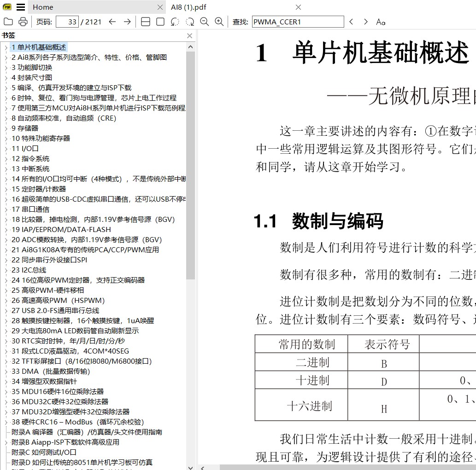
Task: Click the search text field
Action: (x=298, y=22)
